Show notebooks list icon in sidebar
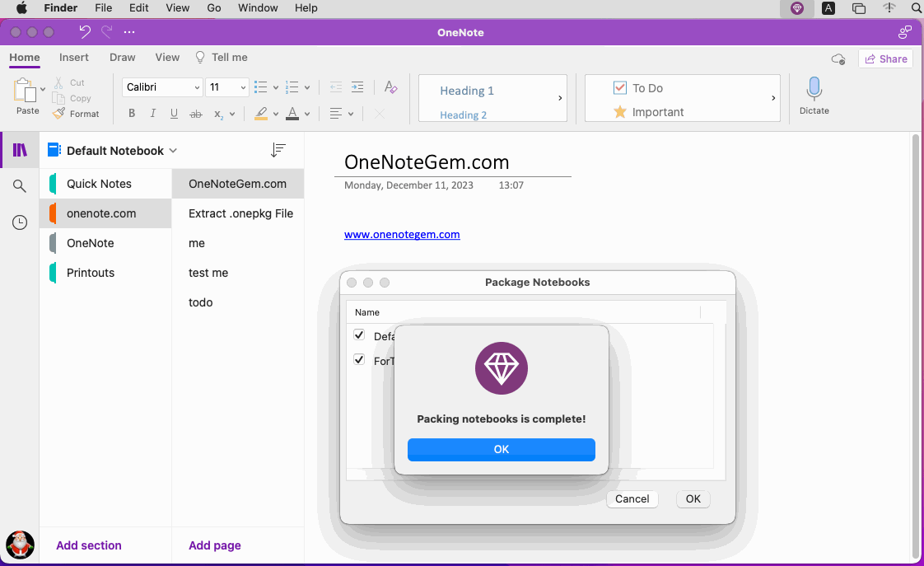This screenshot has width=924, height=566. pos(20,150)
